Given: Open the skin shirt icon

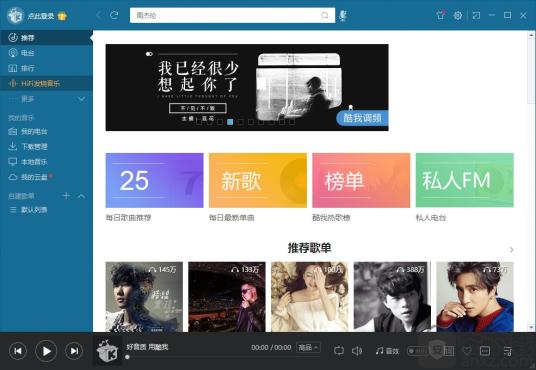Looking at the screenshot, I should coord(440,15).
